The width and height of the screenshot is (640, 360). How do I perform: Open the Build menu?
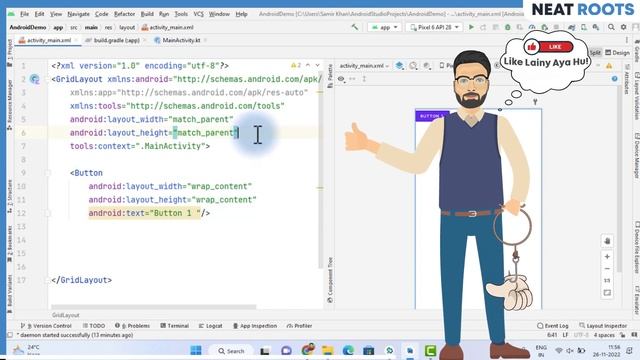tap(147, 14)
